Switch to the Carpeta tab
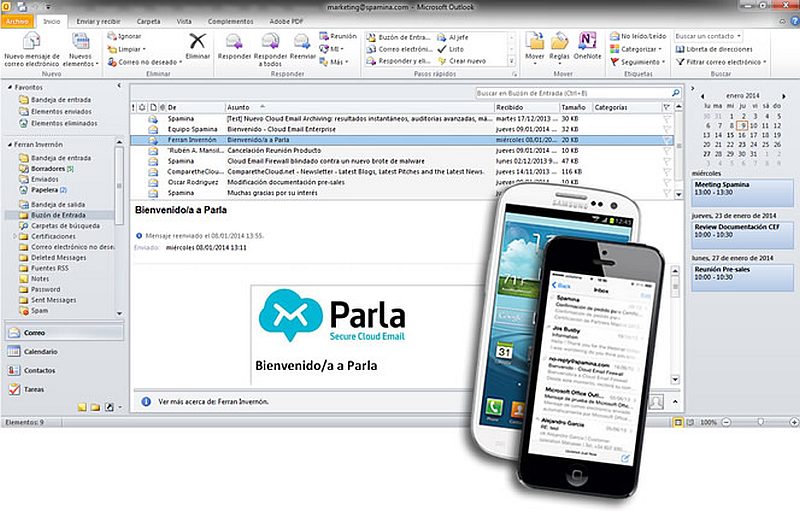 coord(148,21)
